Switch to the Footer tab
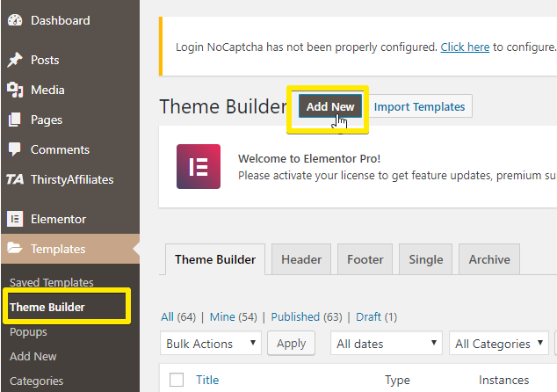 [365, 259]
